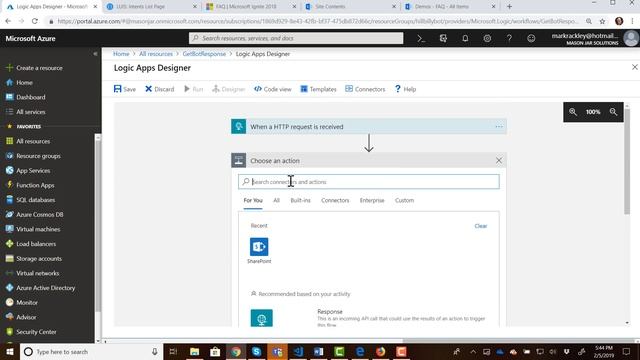Open Resource groups
Viewport: 640px width, 360px height.
click(33, 156)
